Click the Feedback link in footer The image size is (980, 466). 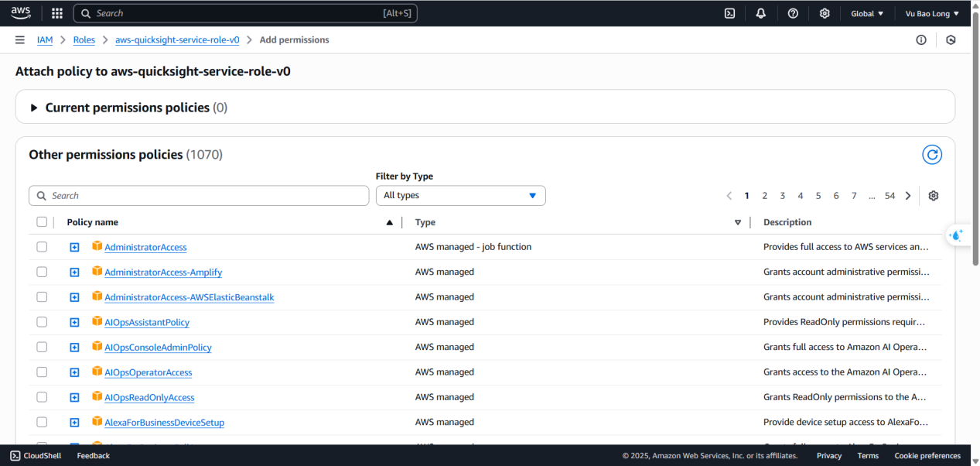[x=94, y=456]
